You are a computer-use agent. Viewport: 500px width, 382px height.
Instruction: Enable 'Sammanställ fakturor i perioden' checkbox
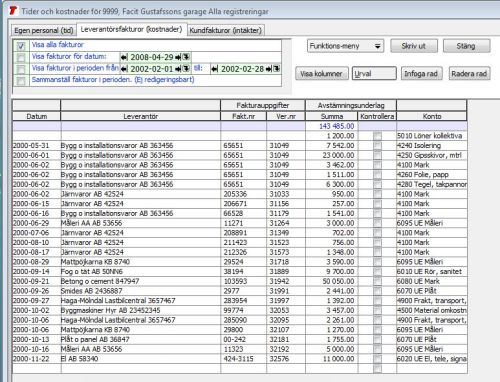tap(21, 81)
